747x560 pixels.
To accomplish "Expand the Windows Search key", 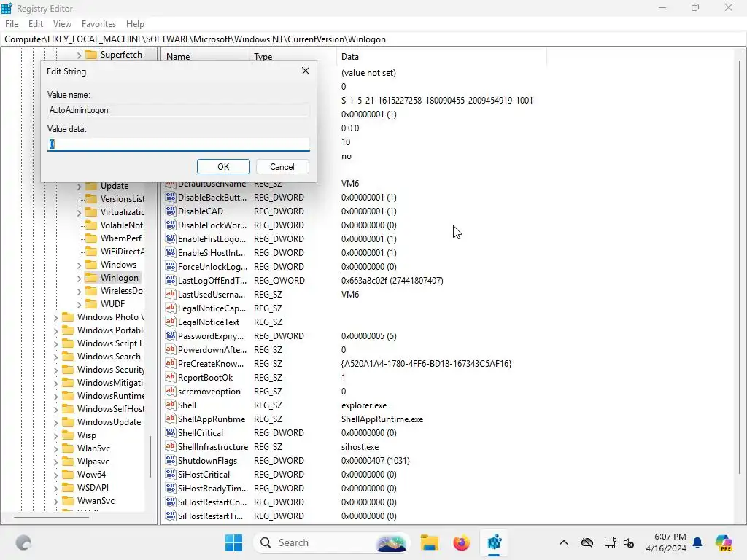I will pyautogui.click(x=55, y=357).
